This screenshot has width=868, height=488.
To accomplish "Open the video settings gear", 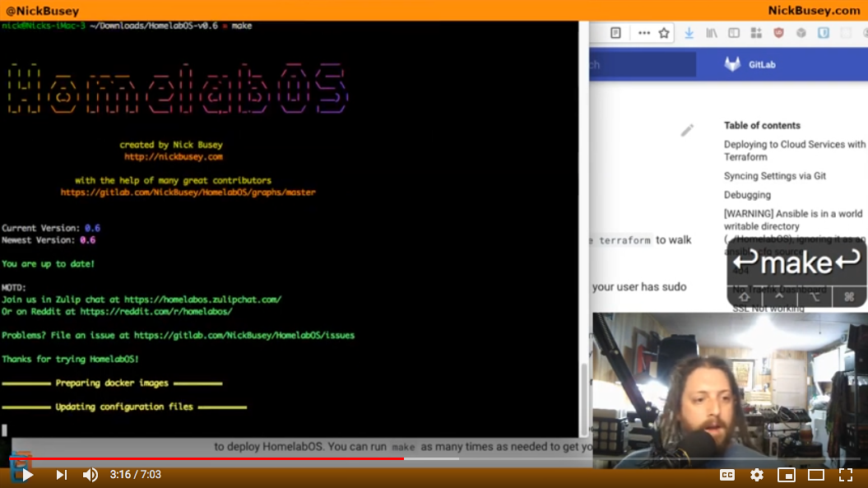I will (757, 475).
